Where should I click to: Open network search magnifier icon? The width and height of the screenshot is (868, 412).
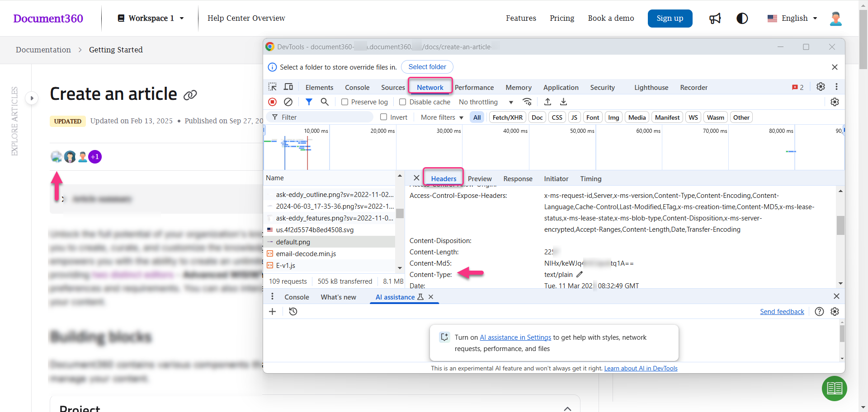[325, 102]
